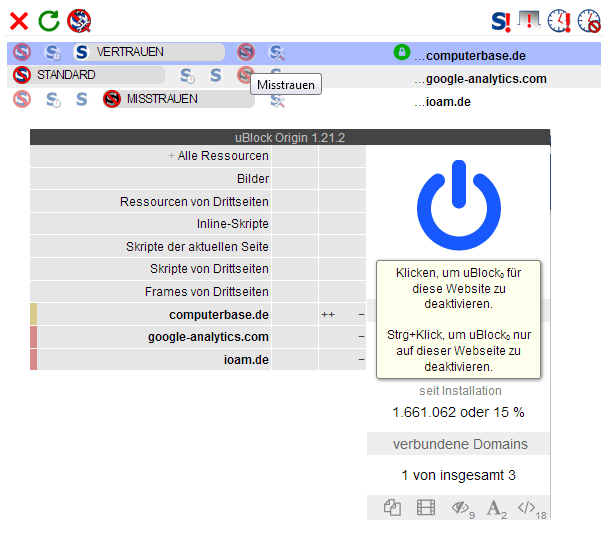Click the 1.661.062 oder 15 % statistic
The image size is (609, 535).
(458, 412)
